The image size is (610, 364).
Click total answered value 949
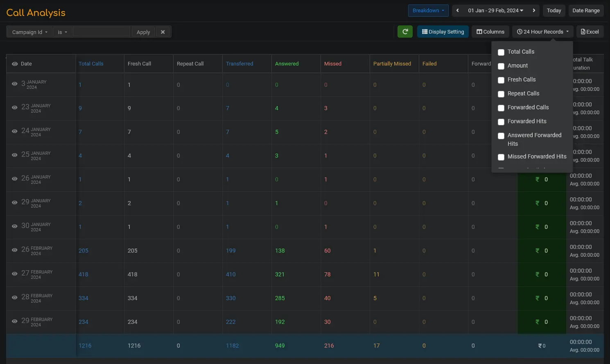280,346
